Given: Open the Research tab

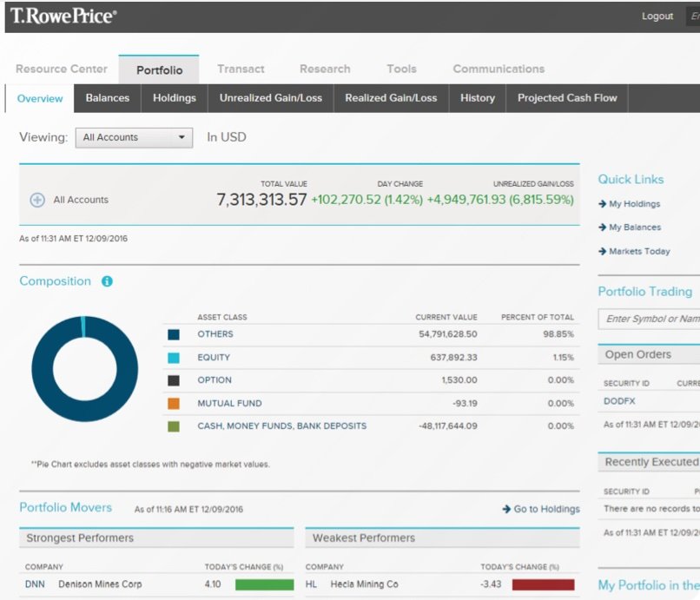Looking at the screenshot, I should (x=325, y=69).
